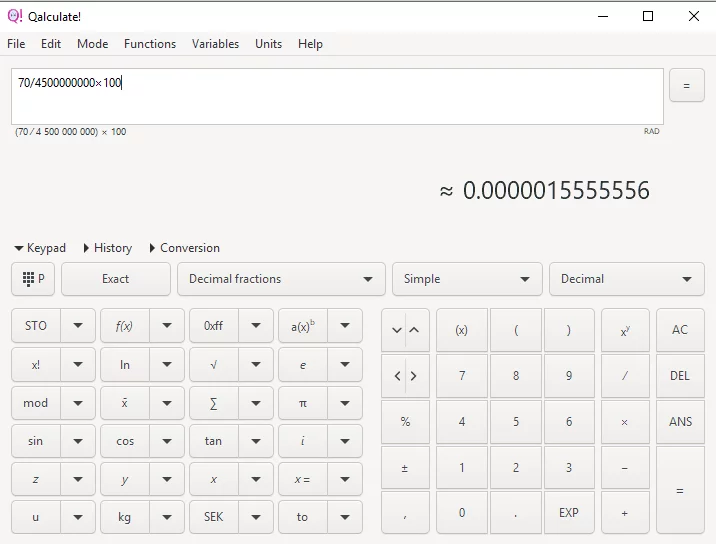The image size is (716, 544).
Task: Click the EXP exponent button
Action: click(x=569, y=512)
